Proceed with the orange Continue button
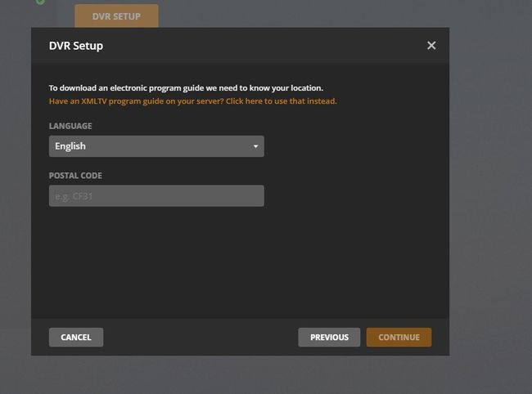 [399, 337]
